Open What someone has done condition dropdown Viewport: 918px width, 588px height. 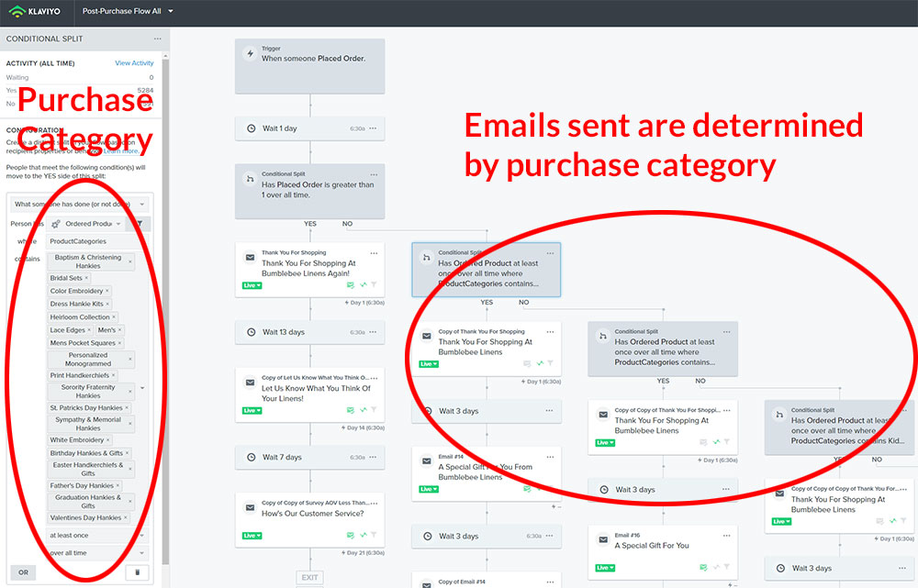[x=80, y=205]
